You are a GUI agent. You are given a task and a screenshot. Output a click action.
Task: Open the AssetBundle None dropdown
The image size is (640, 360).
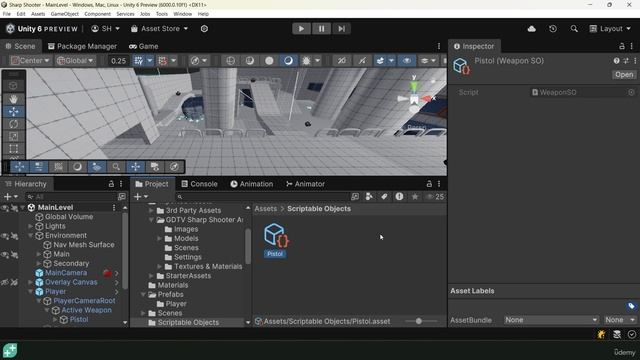click(x=551, y=320)
